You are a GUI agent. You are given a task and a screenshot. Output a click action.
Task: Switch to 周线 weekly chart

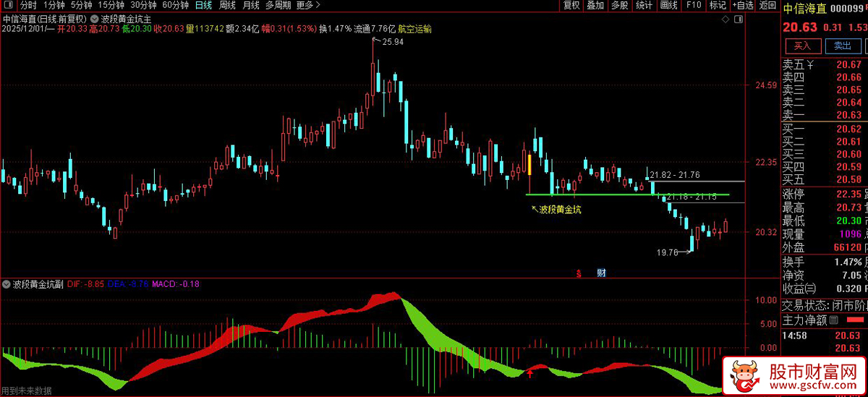point(227,5)
